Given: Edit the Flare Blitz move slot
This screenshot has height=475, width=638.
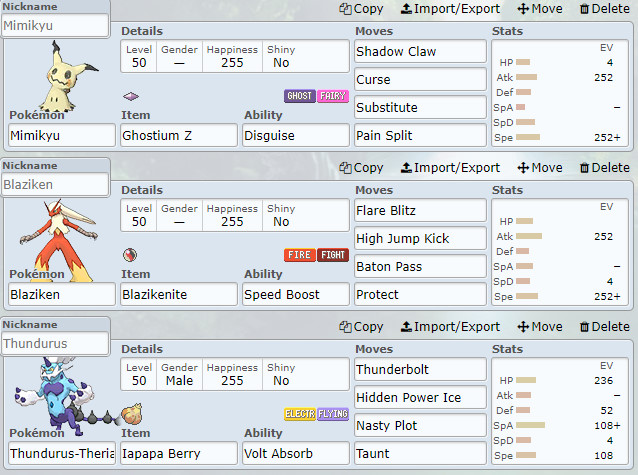Looking at the screenshot, I should click(x=420, y=210).
